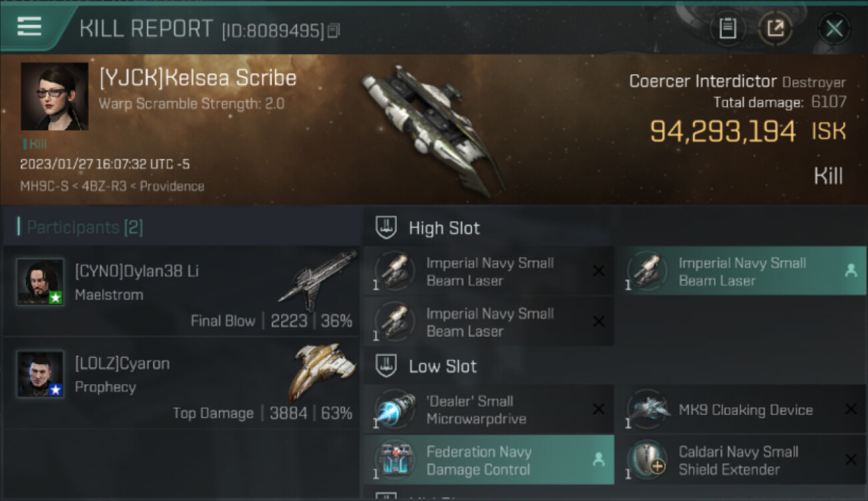868x501 pixels.
Task: Open Cyaron's pilot portrait
Action: tap(40, 374)
